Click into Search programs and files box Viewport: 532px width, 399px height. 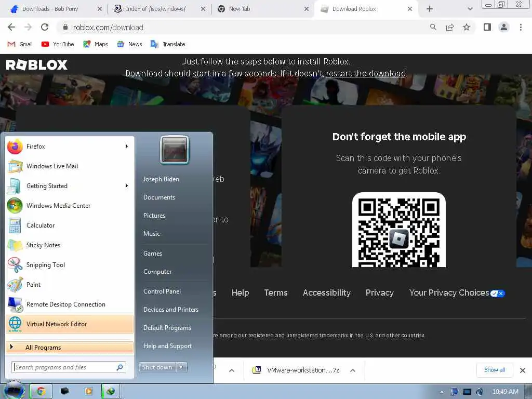pos(69,367)
